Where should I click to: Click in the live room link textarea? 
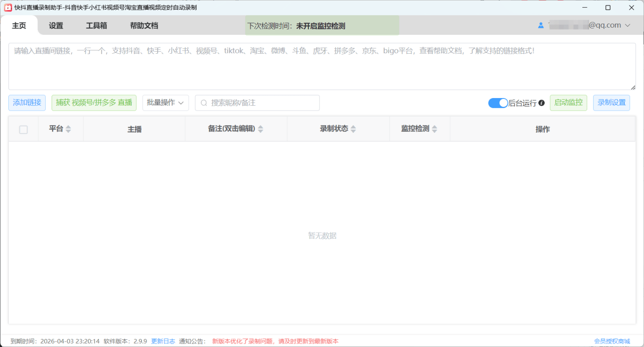coord(322,67)
